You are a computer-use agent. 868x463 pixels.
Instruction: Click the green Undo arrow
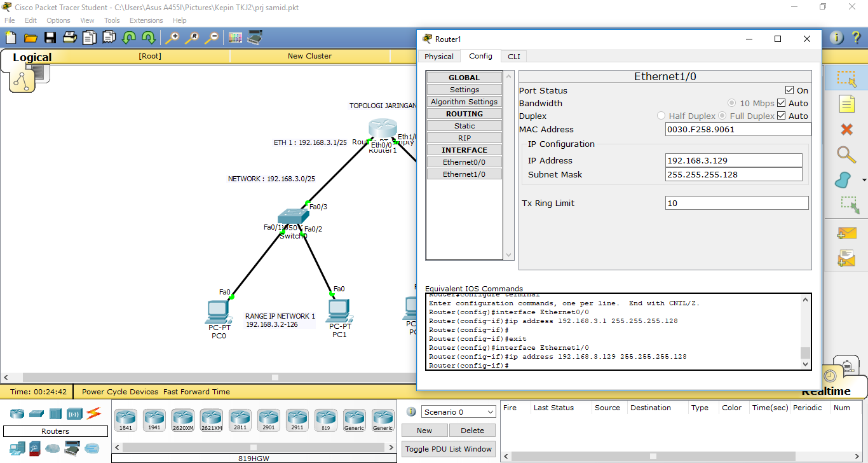click(129, 38)
